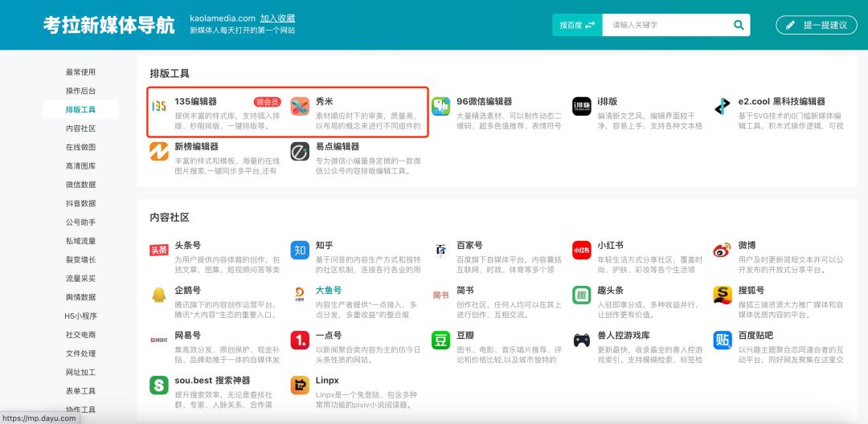This screenshot has width=868, height=424.
Task: Select 网址加工 in the sidebar
Action: (x=81, y=373)
